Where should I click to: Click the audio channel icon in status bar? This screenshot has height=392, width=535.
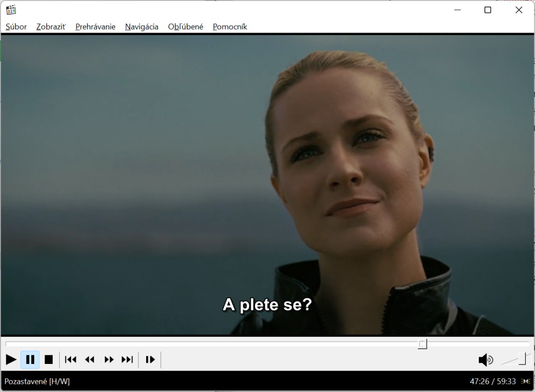tap(526, 381)
